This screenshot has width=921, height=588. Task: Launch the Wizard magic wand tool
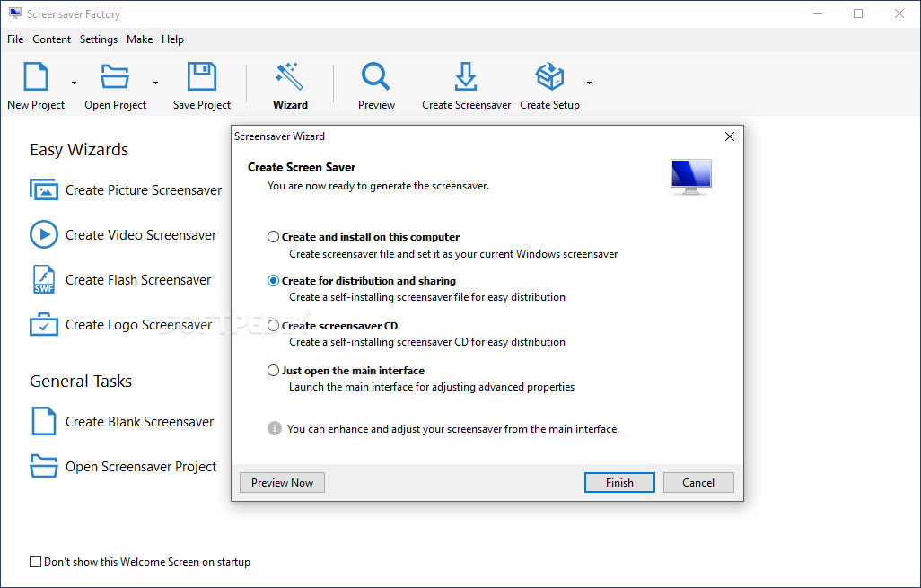click(x=290, y=76)
